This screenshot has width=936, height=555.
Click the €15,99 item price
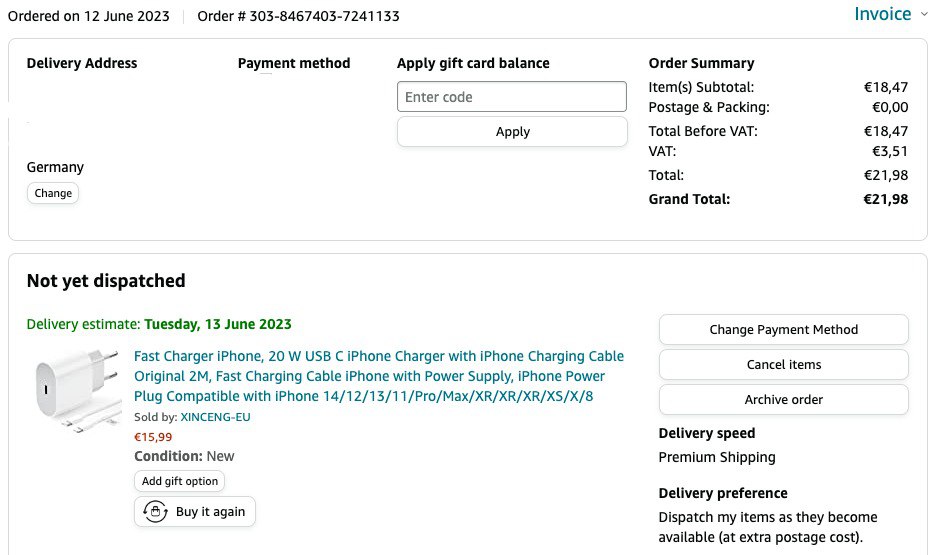(153, 436)
